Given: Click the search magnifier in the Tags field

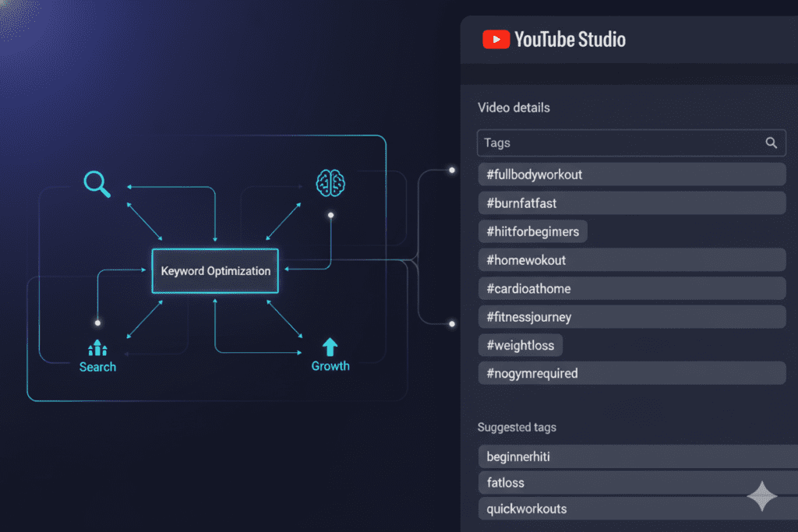Looking at the screenshot, I should (x=771, y=143).
